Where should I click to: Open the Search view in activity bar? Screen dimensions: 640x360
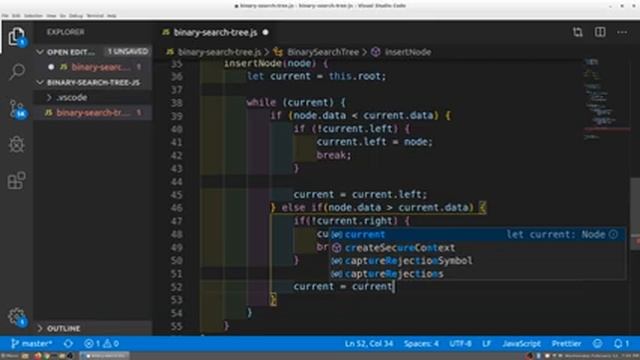point(16,72)
